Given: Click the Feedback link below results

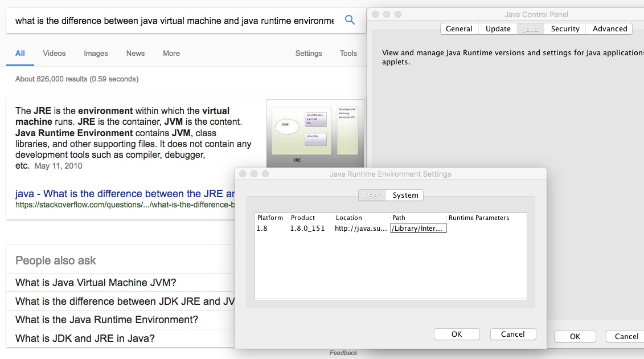Looking at the screenshot, I should (x=343, y=353).
